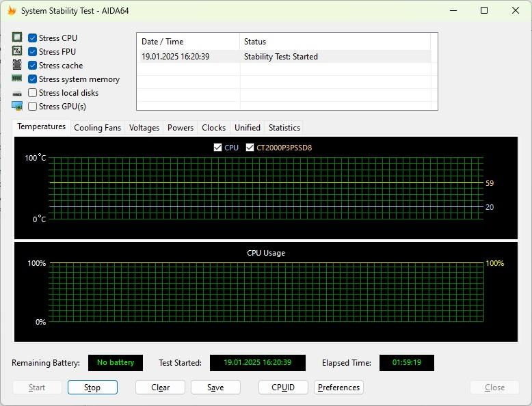The image size is (532, 406).
Task: Uncheck the Stress CPU checkbox
Action: (32, 38)
